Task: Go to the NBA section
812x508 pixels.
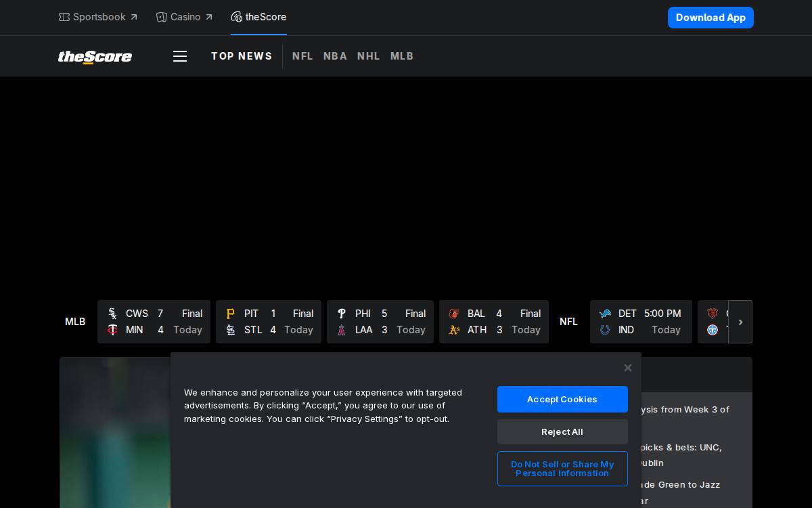Action: pyautogui.click(x=335, y=56)
